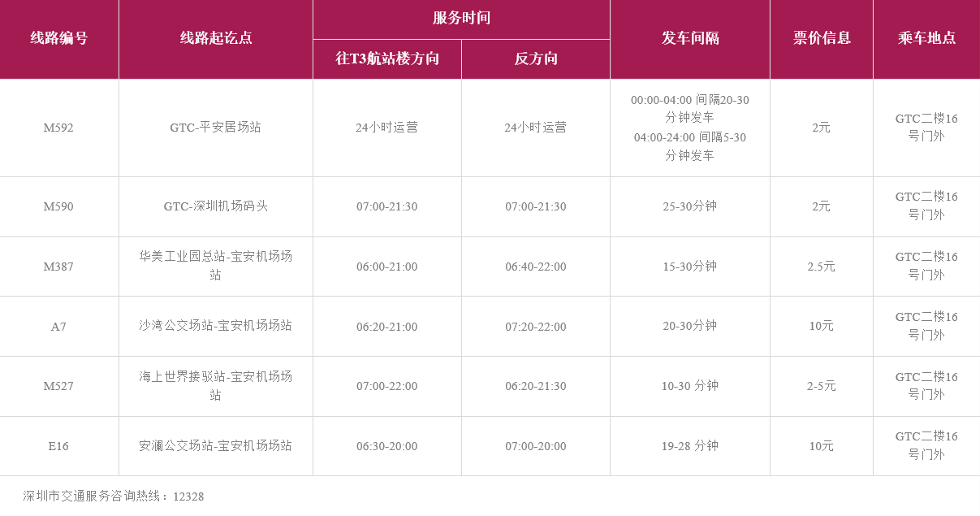The height and width of the screenshot is (516, 980).
Task: Click the 线路编号 column header
Action: (x=59, y=38)
